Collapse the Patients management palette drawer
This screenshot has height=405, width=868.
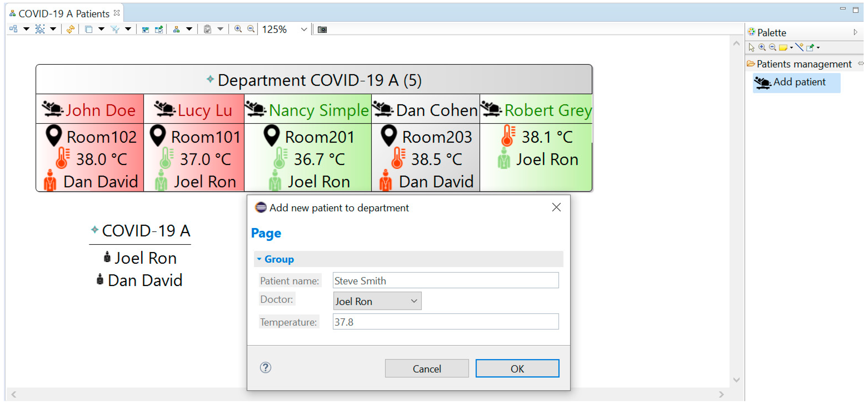804,64
